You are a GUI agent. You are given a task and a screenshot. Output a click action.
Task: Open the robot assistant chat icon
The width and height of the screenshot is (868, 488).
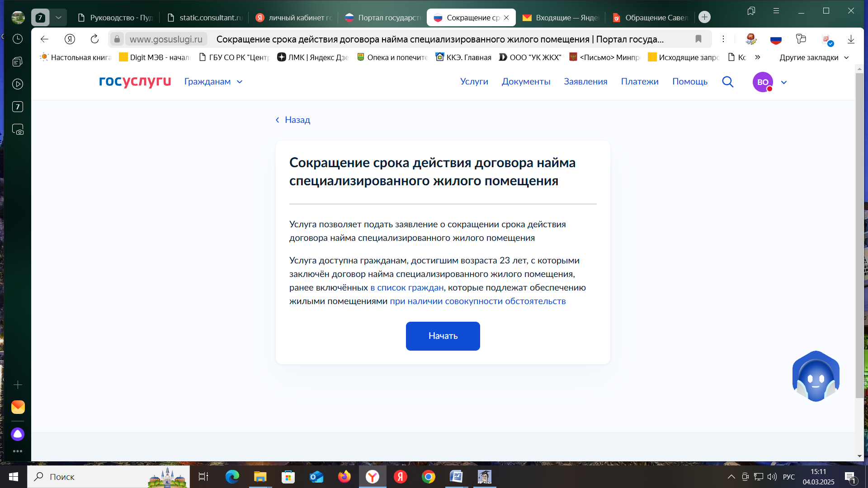[816, 376]
